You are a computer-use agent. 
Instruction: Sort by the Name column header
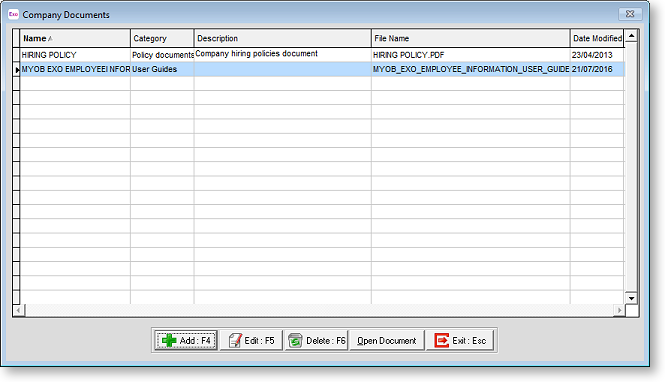75,38
